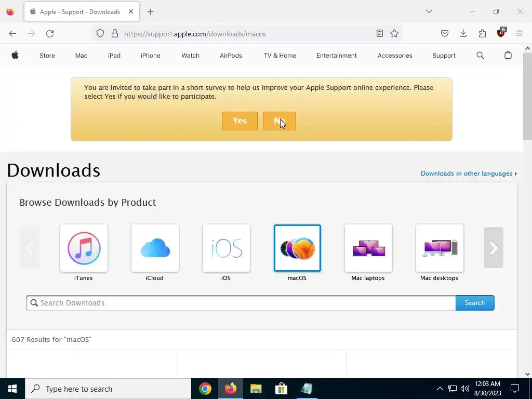Open the iPhone menu item
532x399 pixels.
point(150,56)
